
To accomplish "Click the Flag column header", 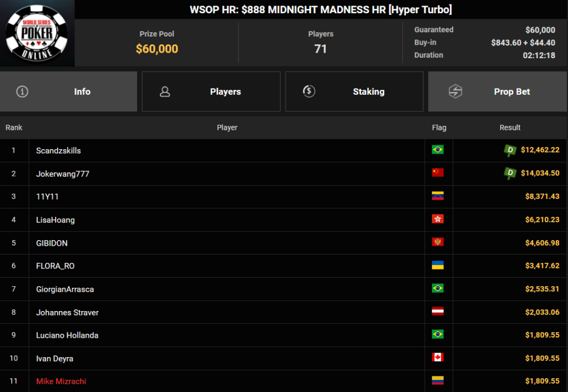I will click(x=439, y=128).
